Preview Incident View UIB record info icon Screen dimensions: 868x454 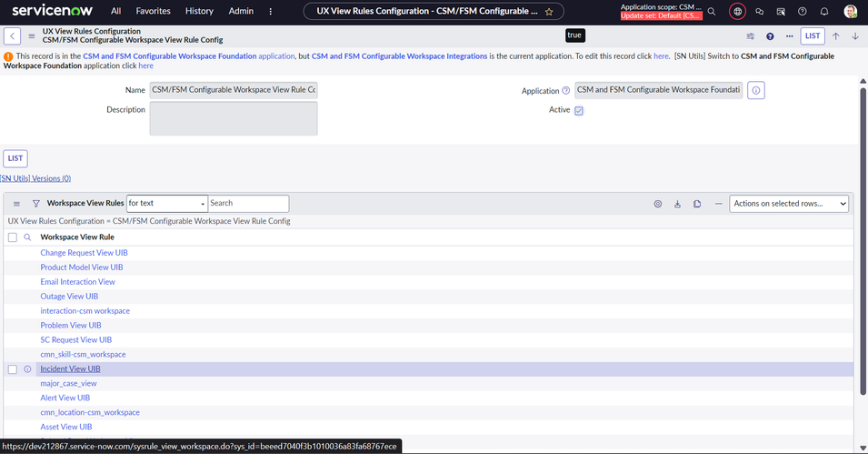27,369
